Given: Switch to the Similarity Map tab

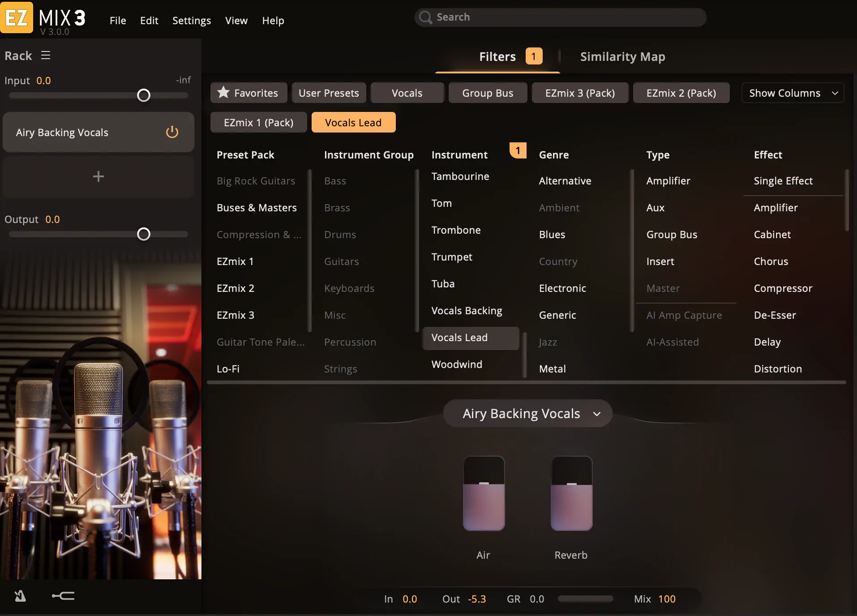Looking at the screenshot, I should (x=622, y=56).
